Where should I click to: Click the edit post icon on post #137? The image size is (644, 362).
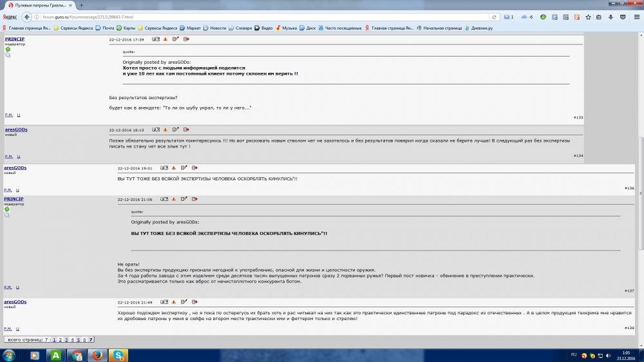click(x=184, y=200)
